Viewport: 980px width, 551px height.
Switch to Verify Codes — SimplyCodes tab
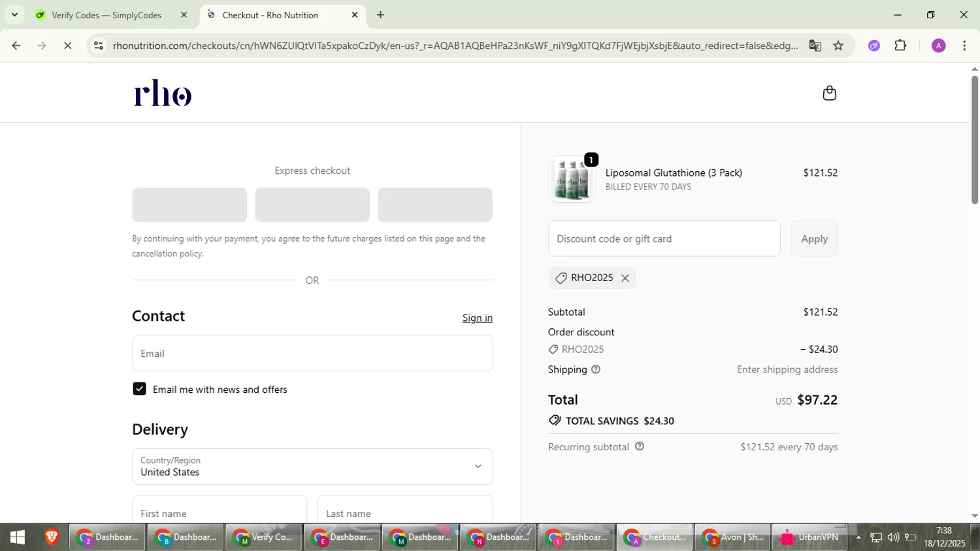point(106,15)
